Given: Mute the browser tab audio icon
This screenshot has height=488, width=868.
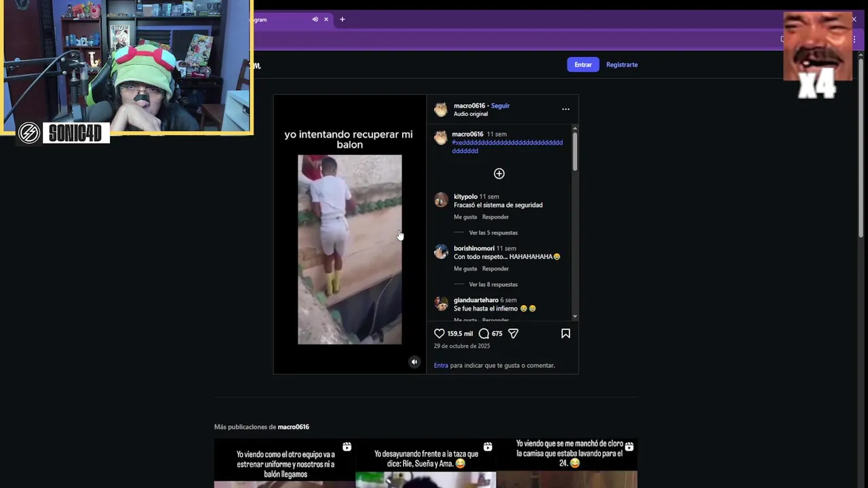Looking at the screenshot, I should pyautogui.click(x=315, y=20).
